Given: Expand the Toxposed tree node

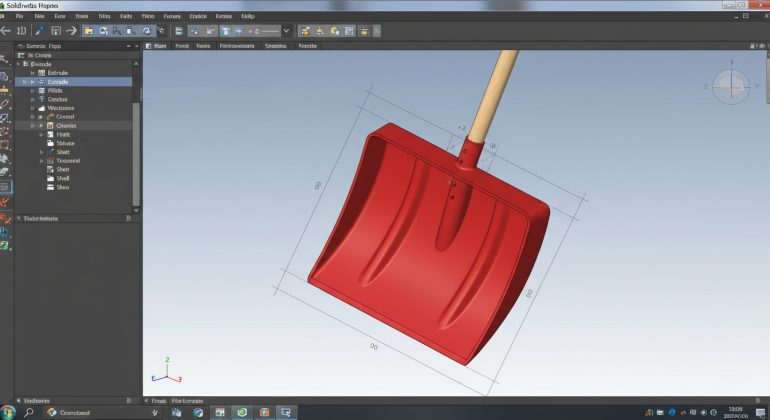Looking at the screenshot, I should 41,160.
